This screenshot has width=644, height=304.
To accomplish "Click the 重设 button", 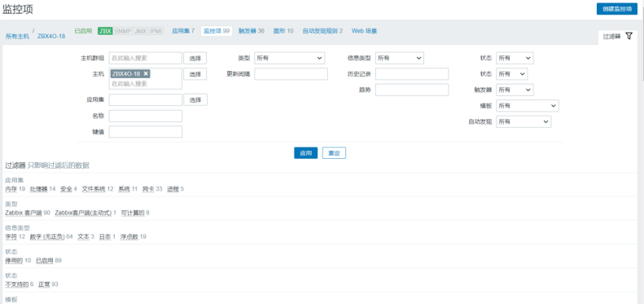I will (x=334, y=153).
